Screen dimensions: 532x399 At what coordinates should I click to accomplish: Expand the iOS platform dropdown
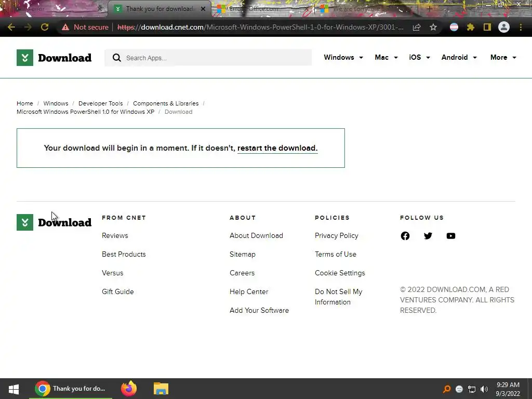(419, 57)
